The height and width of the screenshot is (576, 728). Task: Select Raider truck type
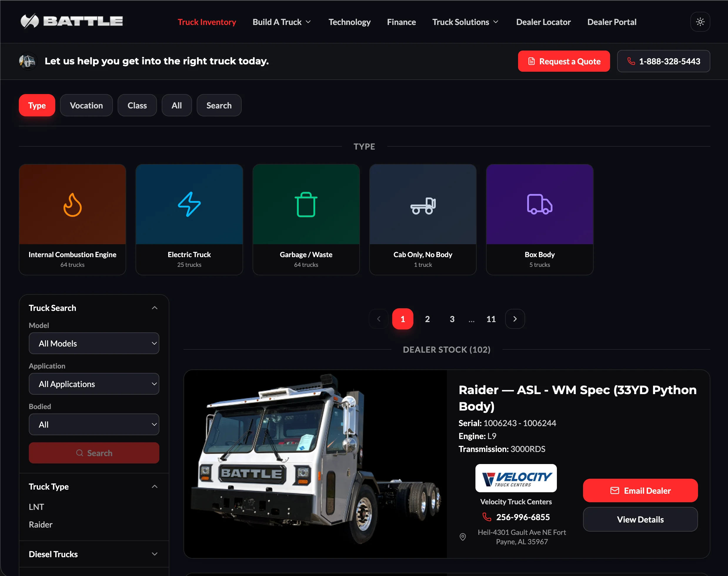coord(41,524)
